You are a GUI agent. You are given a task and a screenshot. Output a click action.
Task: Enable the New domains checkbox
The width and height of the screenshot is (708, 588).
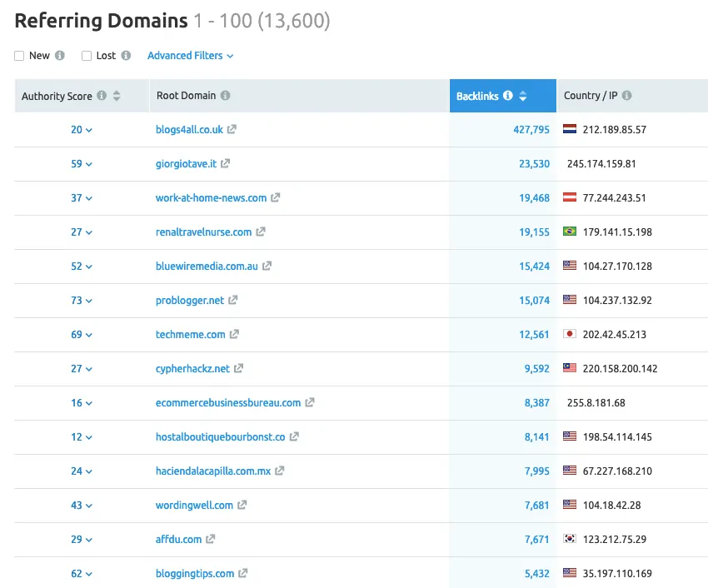(x=19, y=56)
